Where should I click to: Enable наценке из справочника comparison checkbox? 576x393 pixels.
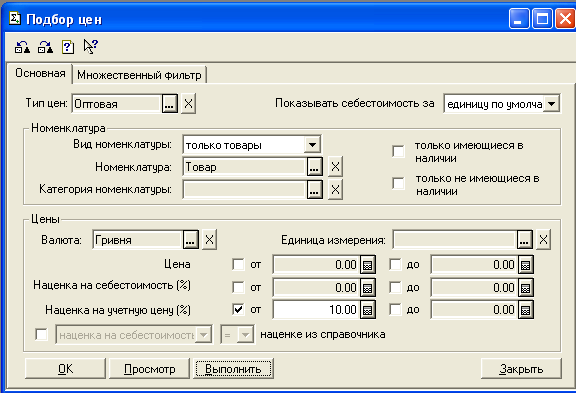click(x=41, y=334)
